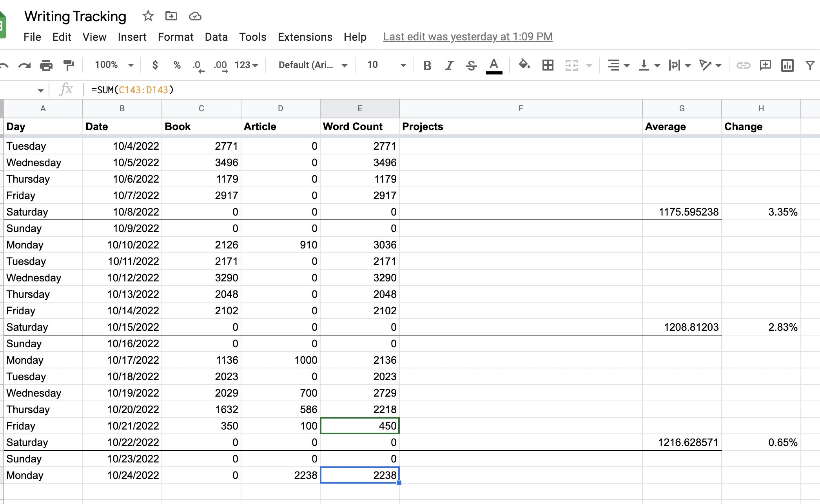The width and height of the screenshot is (820, 504).
Task: Open the Edit menu
Action: (62, 37)
